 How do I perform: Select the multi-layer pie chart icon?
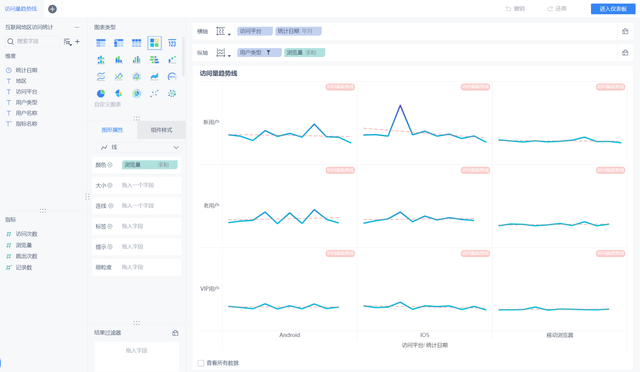click(136, 94)
